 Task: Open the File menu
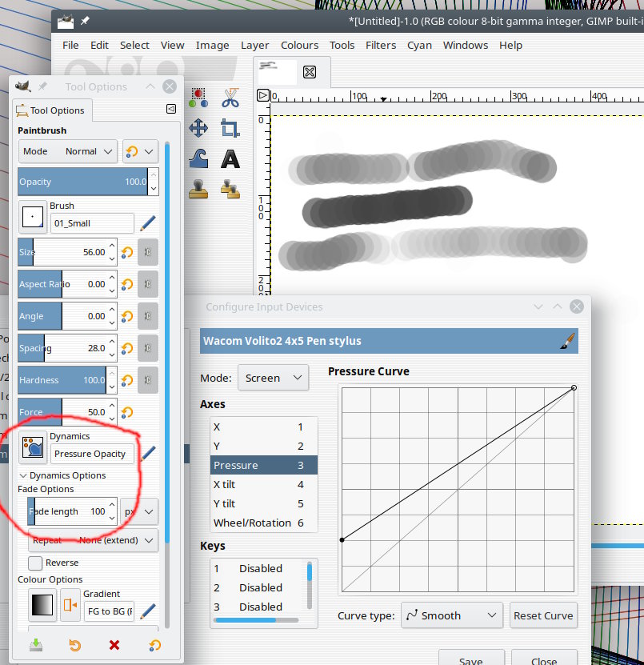pos(70,45)
